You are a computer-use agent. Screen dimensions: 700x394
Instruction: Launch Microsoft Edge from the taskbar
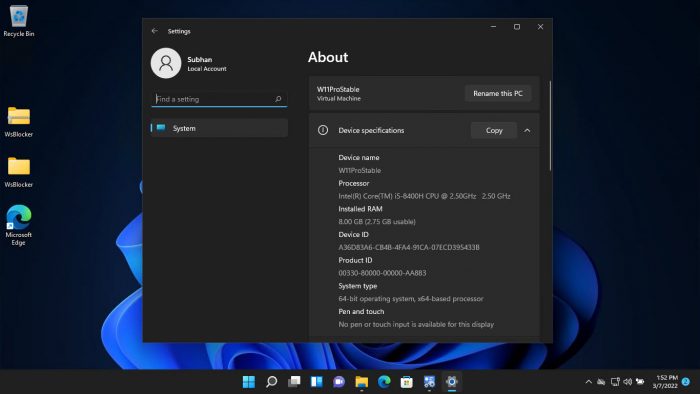[384, 382]
